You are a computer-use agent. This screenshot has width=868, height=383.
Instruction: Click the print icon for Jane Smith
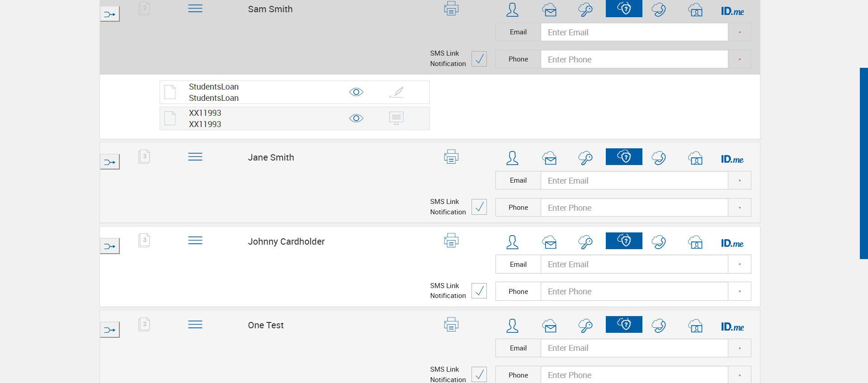coord(451,156)
